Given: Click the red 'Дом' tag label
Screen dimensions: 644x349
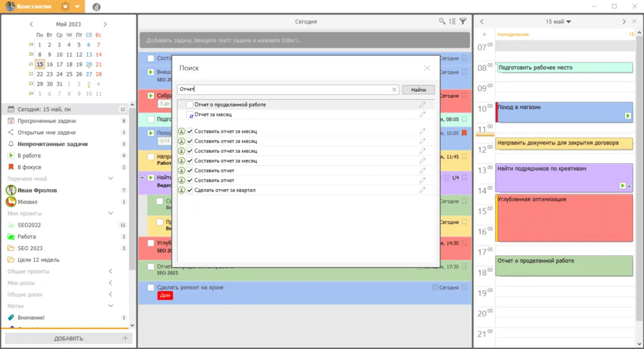Looking at the screenshot, I should click(x=165, y=296).
